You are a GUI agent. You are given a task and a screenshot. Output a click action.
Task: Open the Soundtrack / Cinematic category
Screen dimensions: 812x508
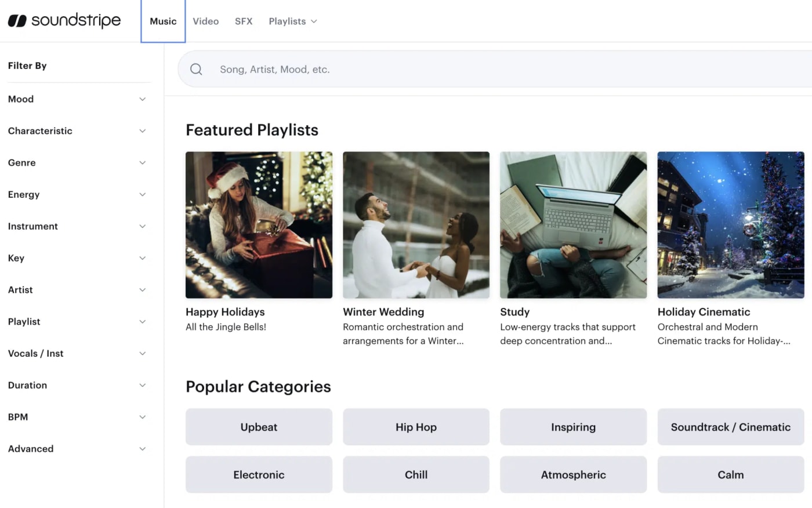click(x=730, y=427)
